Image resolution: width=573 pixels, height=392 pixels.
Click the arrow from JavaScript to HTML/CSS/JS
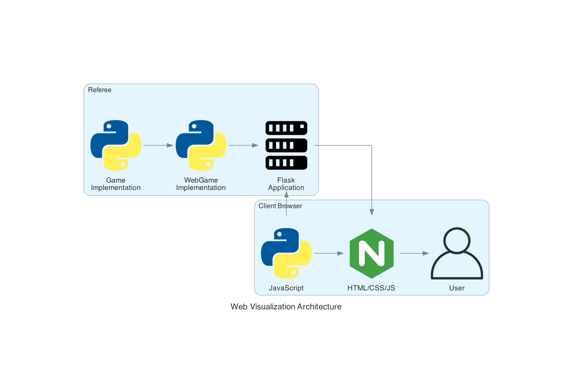pyautogui.click(x=329, y=253)
